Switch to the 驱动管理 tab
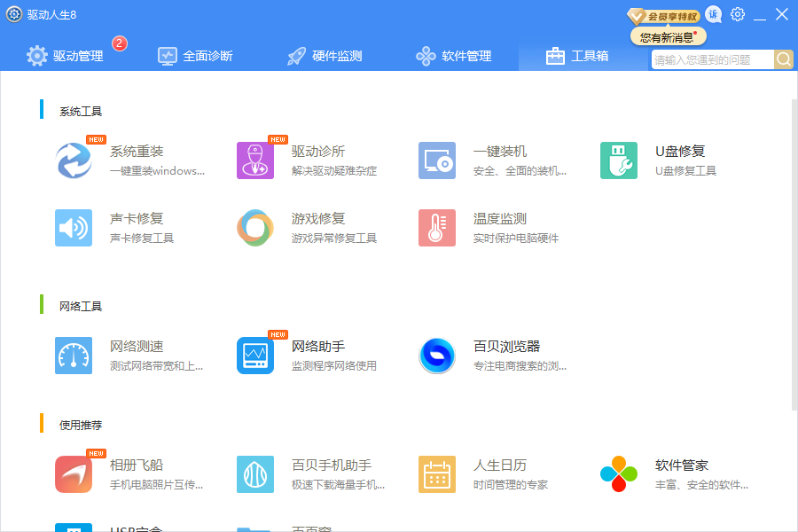 (66, 56)
